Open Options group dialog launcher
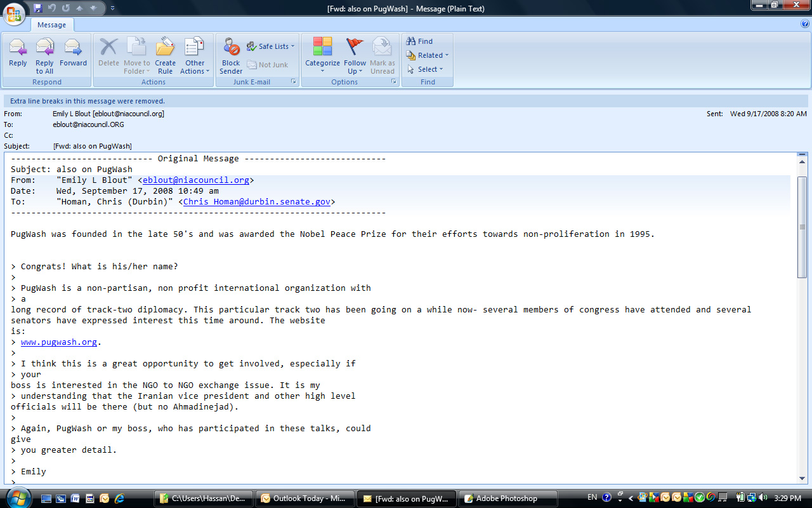 [394, 82]
